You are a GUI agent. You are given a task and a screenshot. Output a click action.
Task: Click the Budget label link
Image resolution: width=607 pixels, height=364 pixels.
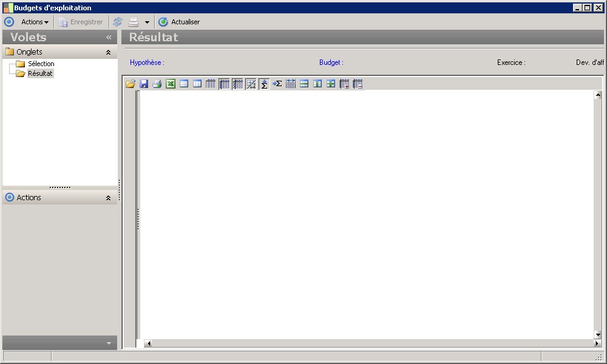(331, 62)
